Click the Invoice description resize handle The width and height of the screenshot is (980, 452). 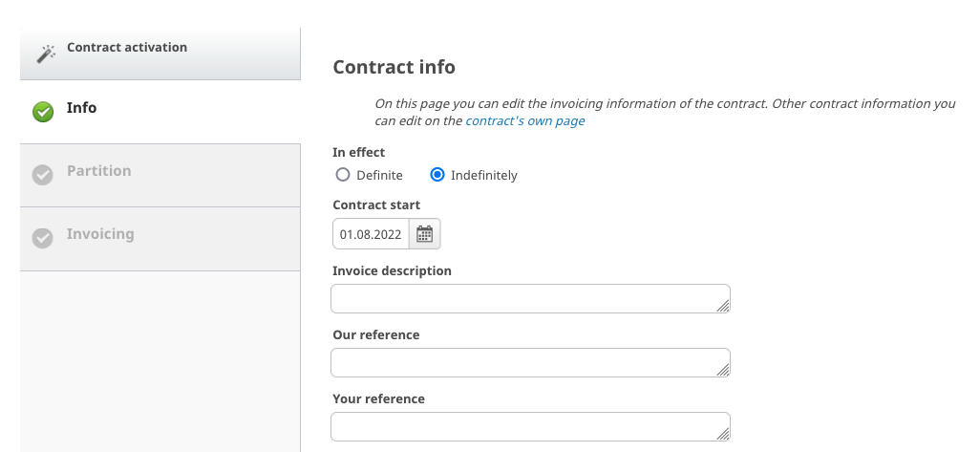[723, 306]
